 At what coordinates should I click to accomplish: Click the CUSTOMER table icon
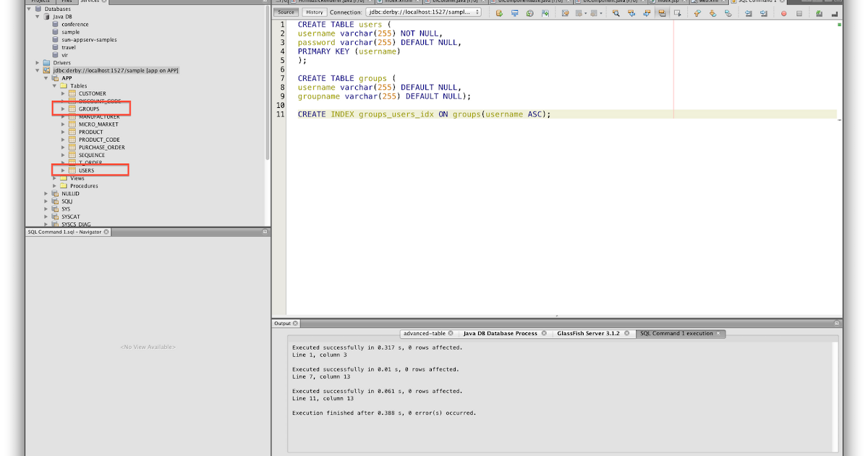72,93
